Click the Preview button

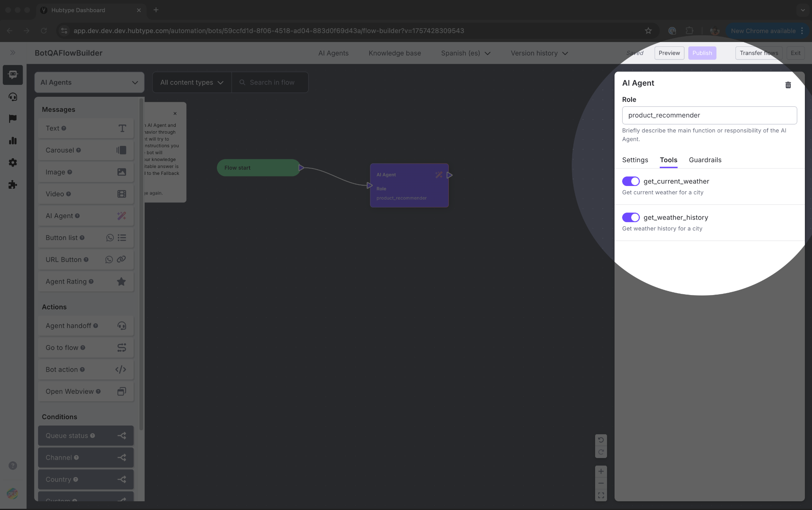point(669,53)
